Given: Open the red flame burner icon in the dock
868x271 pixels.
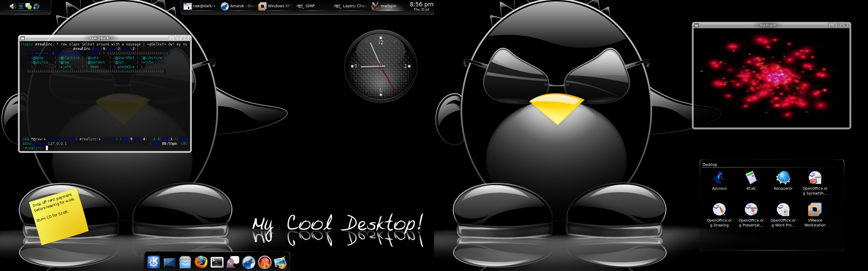Looking at the screenshot, I should 265,262.
